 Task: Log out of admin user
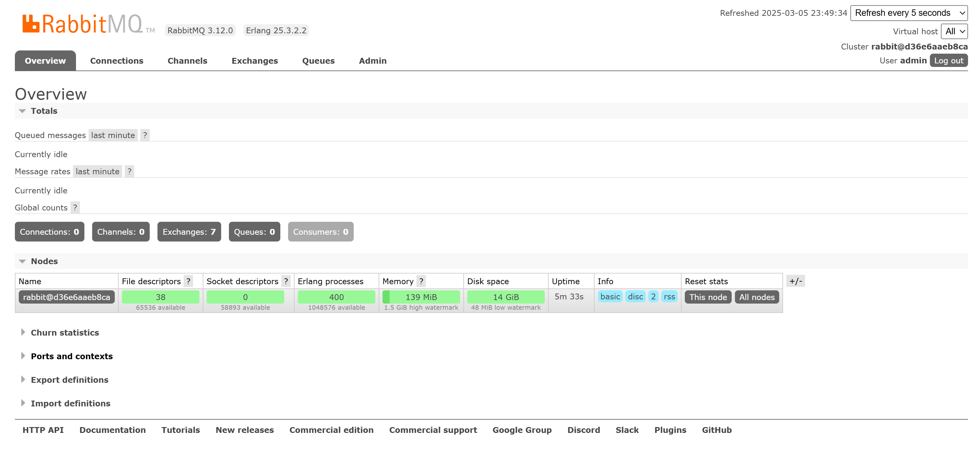(x=949, y=60)
